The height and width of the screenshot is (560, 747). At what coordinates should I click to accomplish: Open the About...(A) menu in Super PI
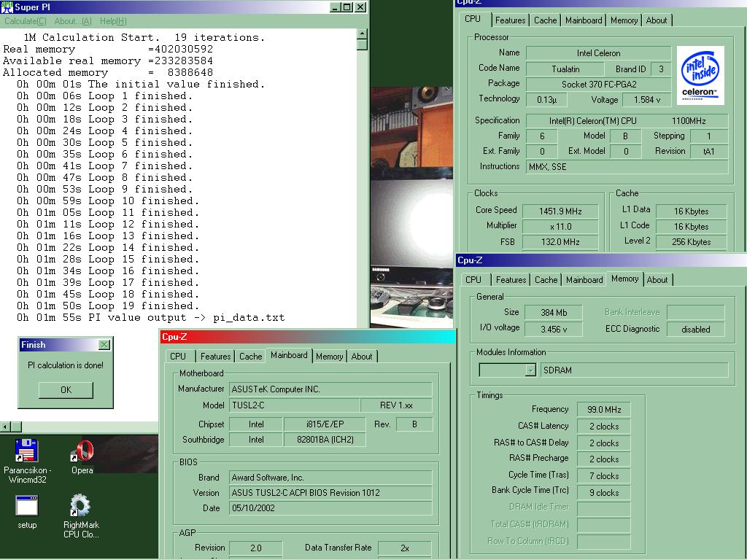73,21
